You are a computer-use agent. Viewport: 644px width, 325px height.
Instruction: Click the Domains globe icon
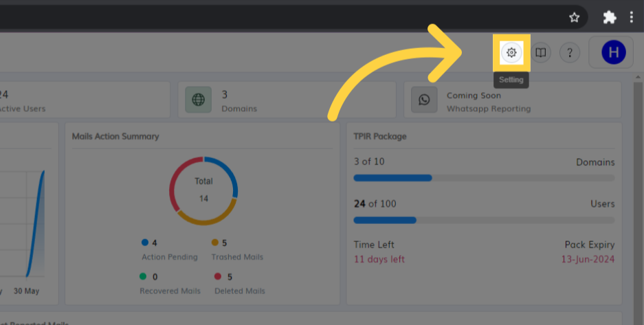tap(199, 100)
